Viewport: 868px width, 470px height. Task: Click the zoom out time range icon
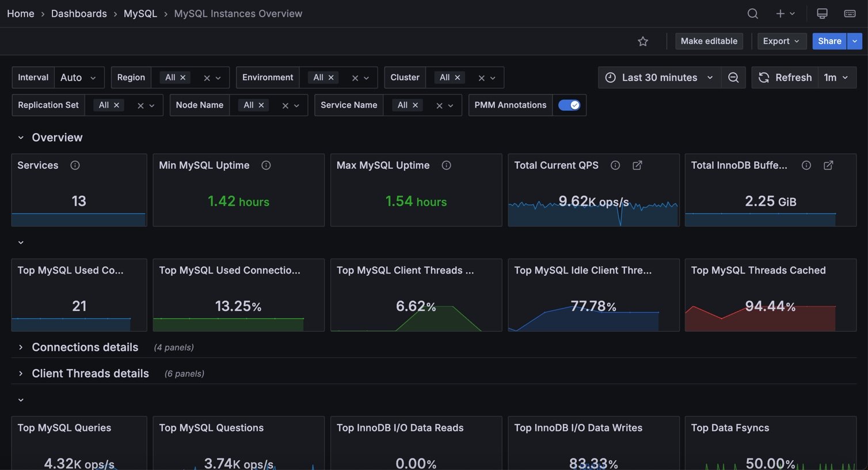coord(733,78)
